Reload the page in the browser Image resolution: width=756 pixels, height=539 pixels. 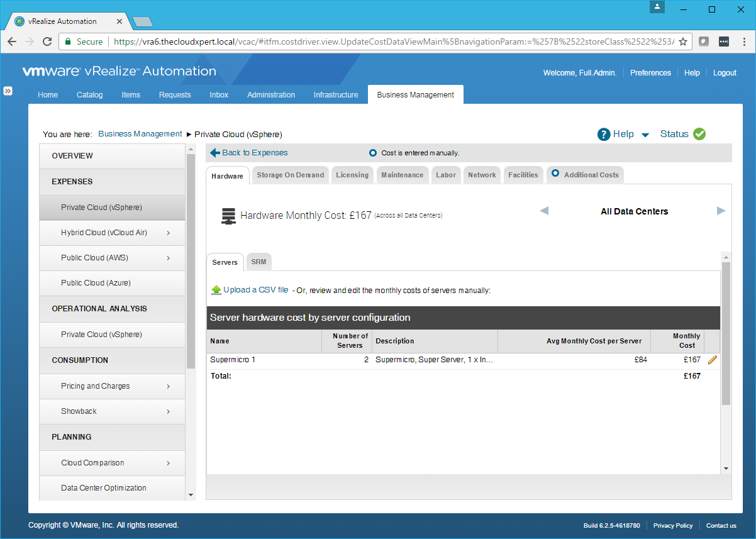pyautogui.click(x=47, y=42)
